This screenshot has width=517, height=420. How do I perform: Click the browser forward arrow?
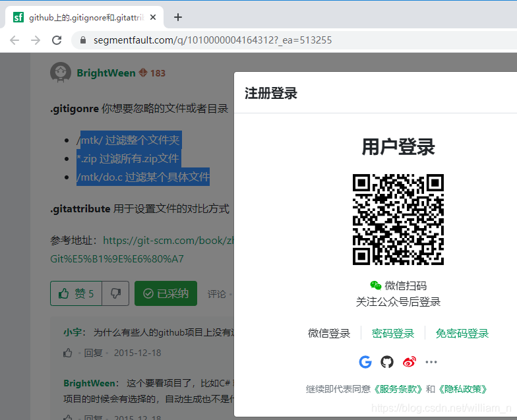[36, 40]
